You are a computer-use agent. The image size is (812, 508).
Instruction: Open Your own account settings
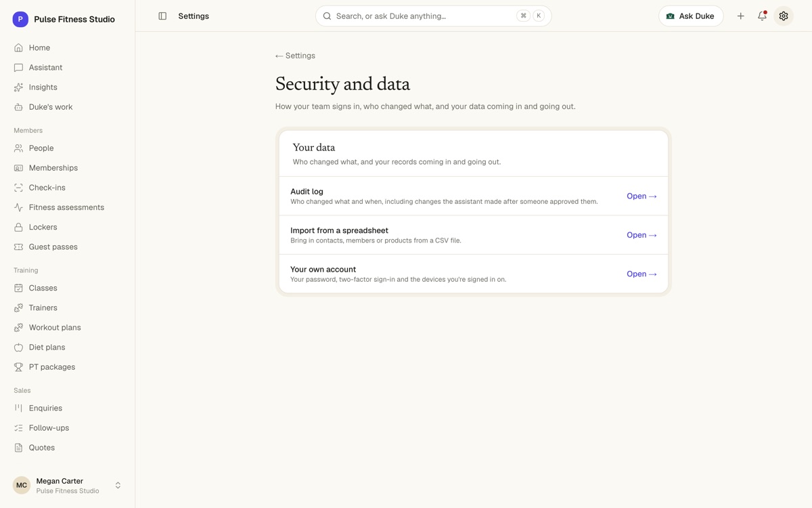click(x=641, y=274)
